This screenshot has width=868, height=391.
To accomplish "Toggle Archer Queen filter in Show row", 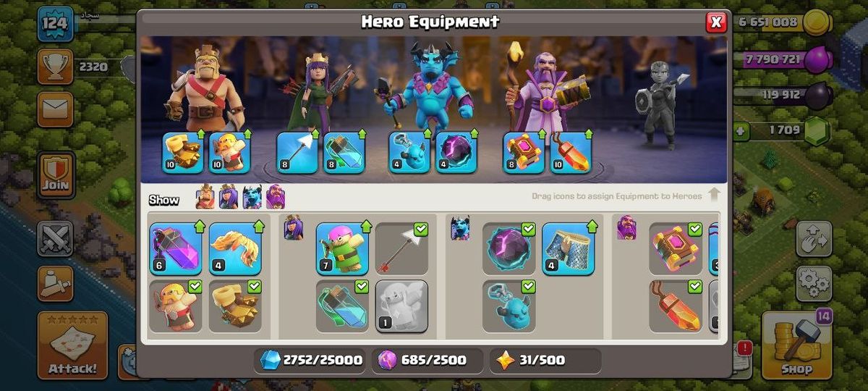I will tap(228, 198).
